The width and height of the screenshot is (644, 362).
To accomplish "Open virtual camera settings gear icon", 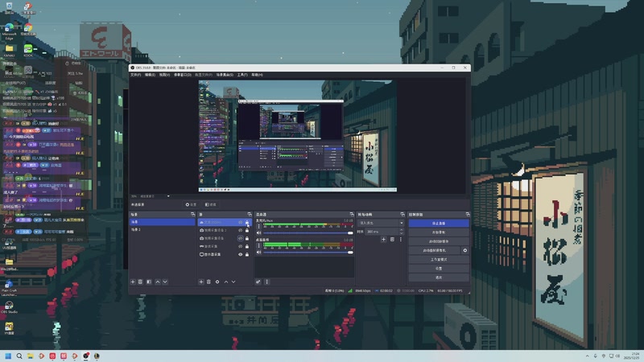I will [x=465, y=250].
